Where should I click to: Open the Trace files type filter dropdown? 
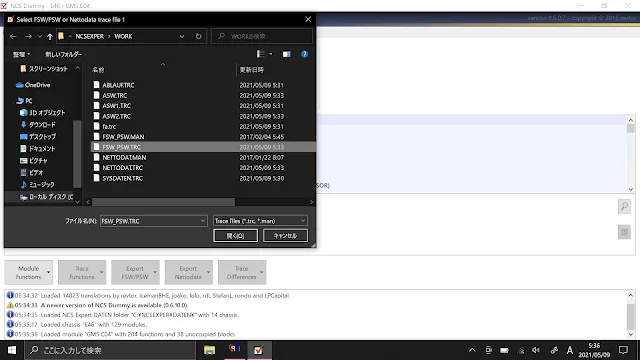(260, 221)
